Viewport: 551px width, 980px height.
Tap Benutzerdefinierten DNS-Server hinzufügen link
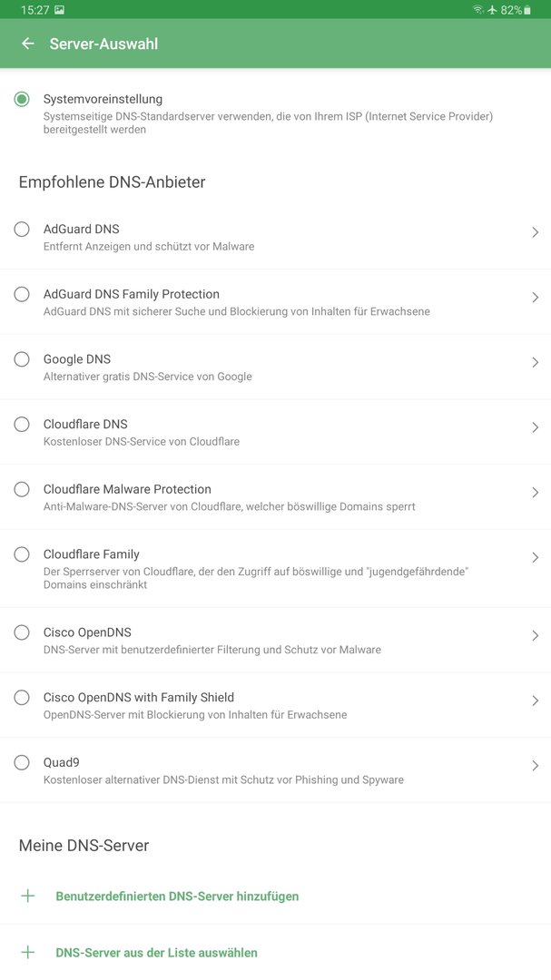click(177, 896)
